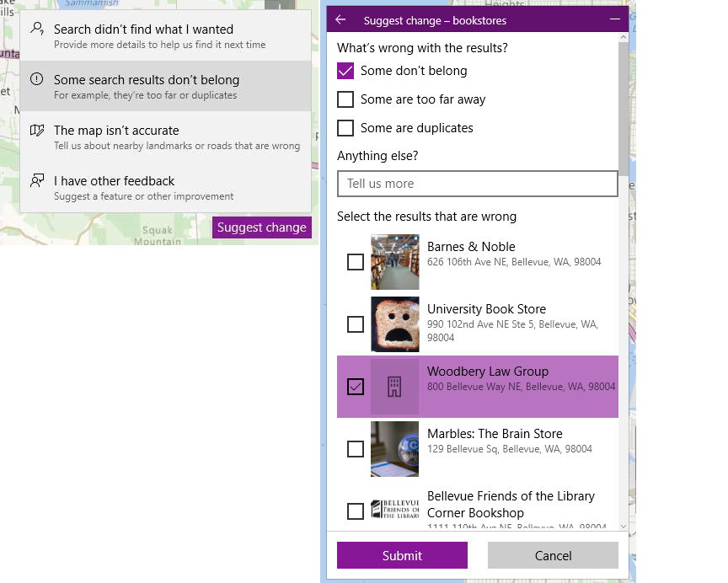Click the Suggest change button on the map

point(262,227)
